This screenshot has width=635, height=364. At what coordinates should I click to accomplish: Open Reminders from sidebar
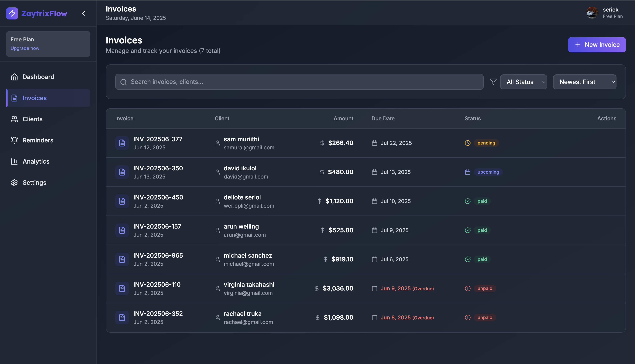tap(38, 140)
